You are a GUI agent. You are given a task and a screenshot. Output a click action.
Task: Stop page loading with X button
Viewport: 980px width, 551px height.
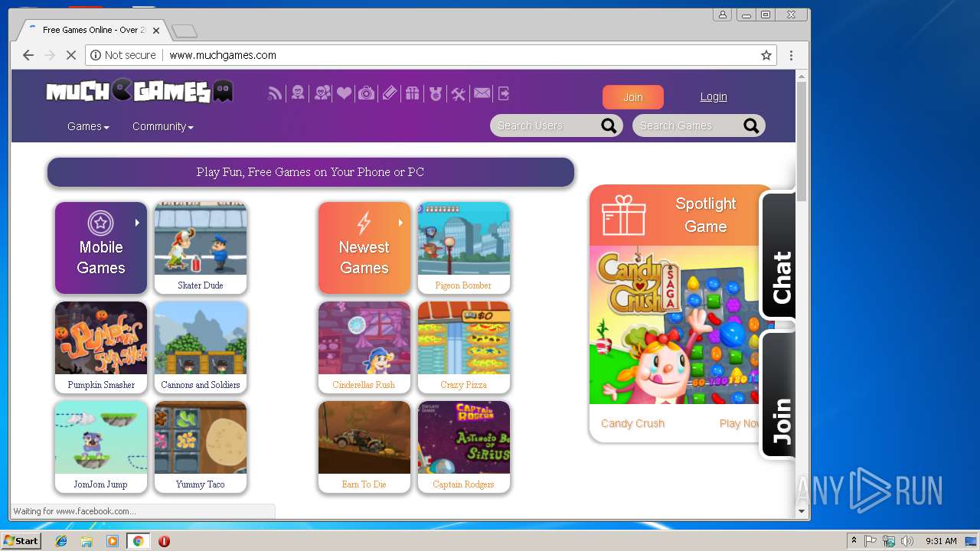click(x=71, y=55)
